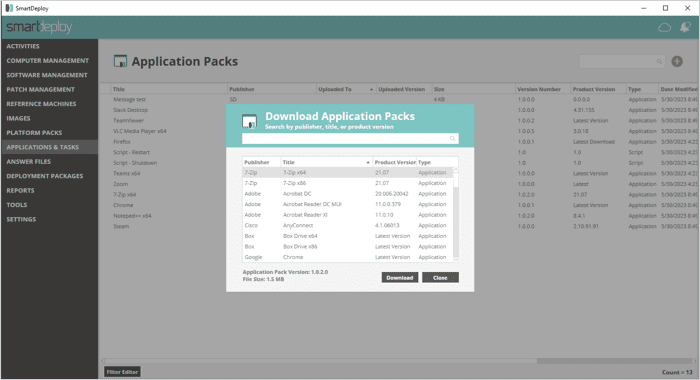This screenshot has height=380, width=700.
Task: Open the Filter Editor
Action: tap(122, 372)
